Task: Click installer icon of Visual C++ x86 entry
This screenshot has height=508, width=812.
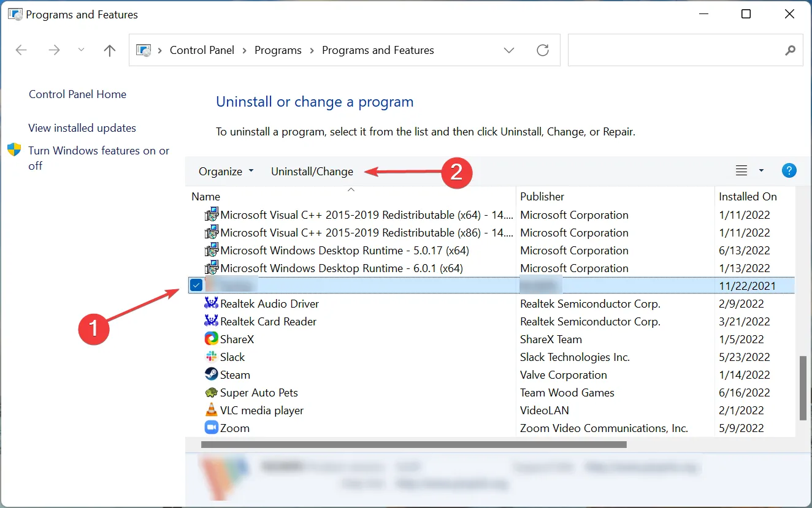Action: pyautogui.click(x=211, y=232)
